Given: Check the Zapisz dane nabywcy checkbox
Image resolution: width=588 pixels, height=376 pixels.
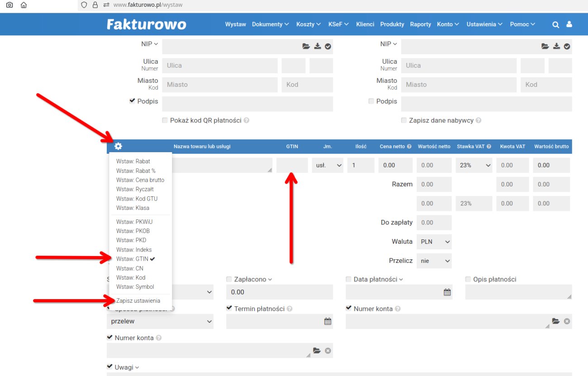Looking at the screenshot, I should [x=404, y=120].
